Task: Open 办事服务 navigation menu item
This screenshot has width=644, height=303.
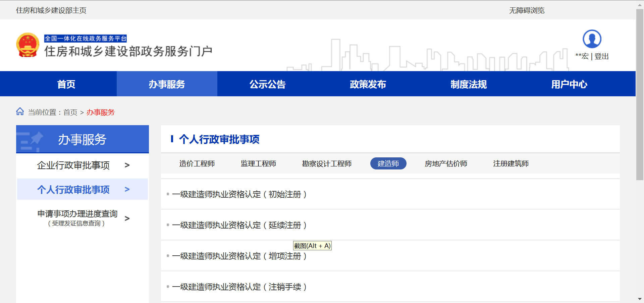Action: tap(167, 84)
